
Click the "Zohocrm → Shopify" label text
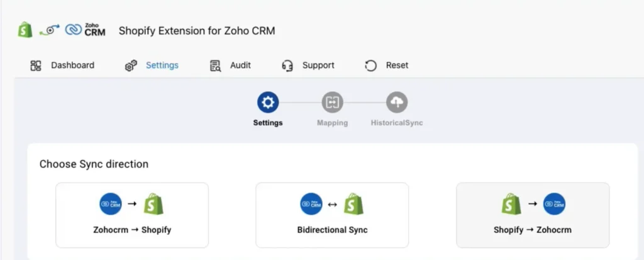(x=132, y=230)
